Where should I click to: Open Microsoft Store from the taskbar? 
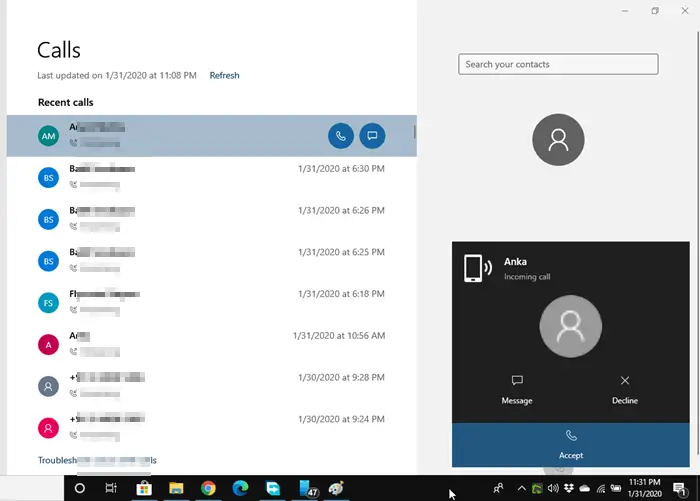pyautogui.click(x=144, y=488)
